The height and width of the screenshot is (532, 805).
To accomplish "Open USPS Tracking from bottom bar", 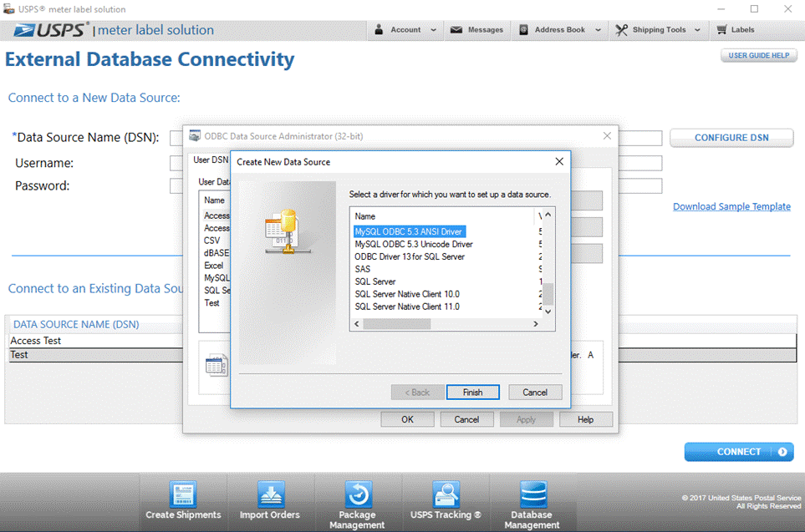I will pyautogui.click(x=446, y=501).
